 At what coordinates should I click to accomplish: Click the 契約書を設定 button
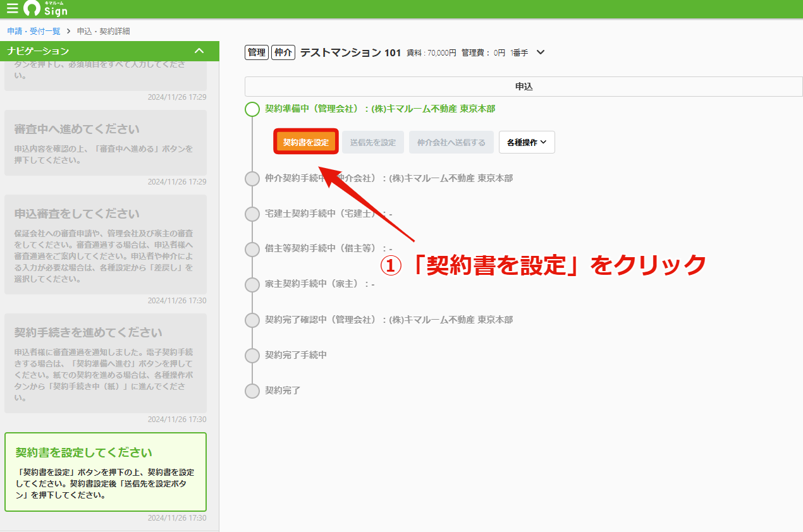click(x=306, y=142)
